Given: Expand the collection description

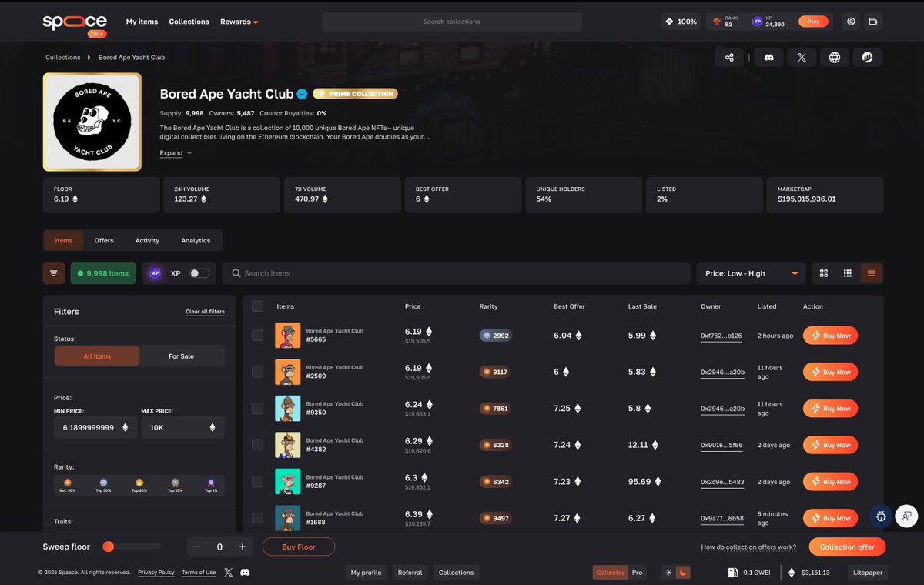Looking at the screenshot, I should 169,153.
